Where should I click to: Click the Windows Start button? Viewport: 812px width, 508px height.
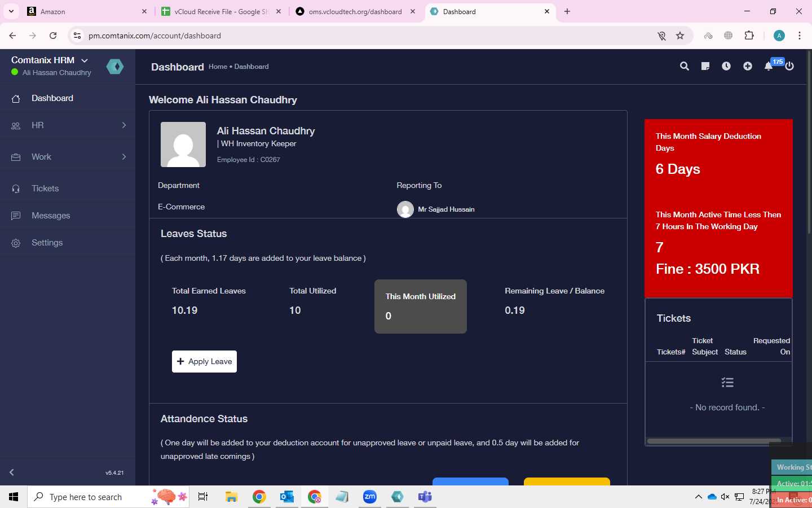tap(14, 497)
